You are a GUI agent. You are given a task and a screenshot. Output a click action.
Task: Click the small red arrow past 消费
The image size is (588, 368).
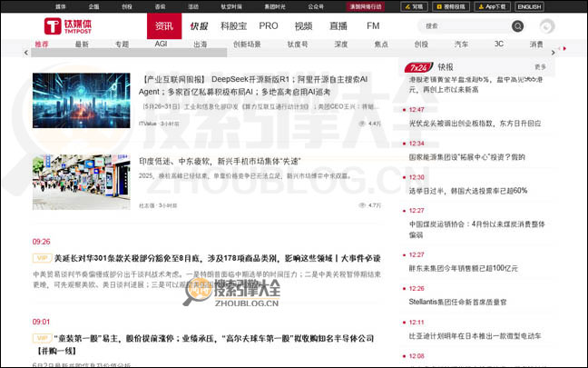[564, 48]
